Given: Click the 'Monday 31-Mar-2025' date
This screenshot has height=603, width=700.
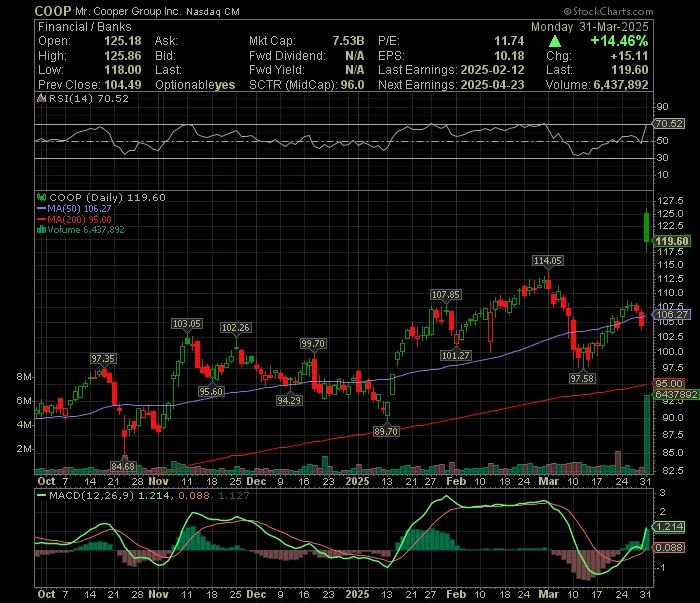Looking at the screenshot, I should pyautogui.click(x=590, y=27).
